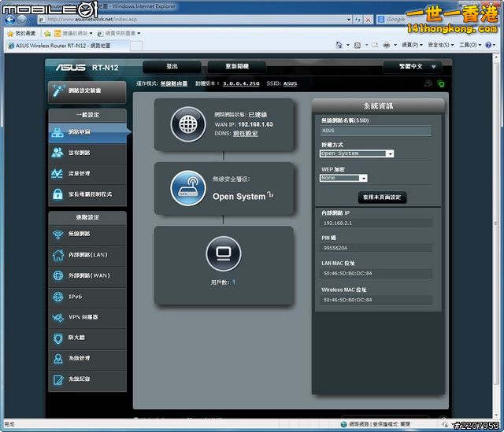504x432 pixels.
Task: Click the client computer monitor icon
Action: 223,253
